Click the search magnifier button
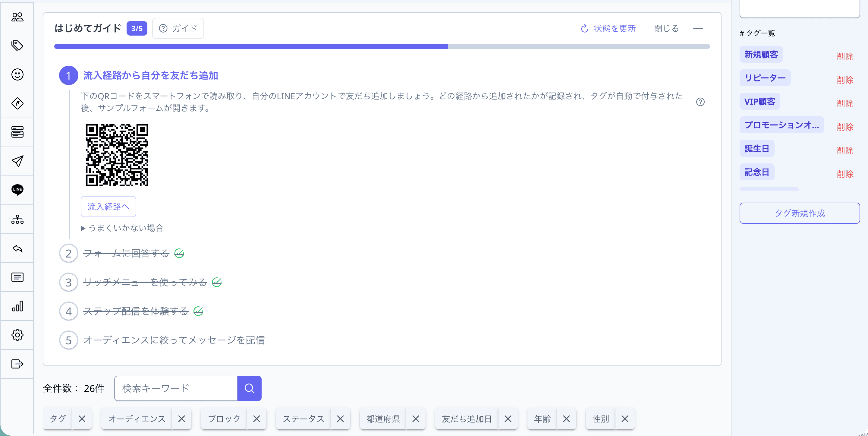Screen dimensions: 868x436 [249, 388]
